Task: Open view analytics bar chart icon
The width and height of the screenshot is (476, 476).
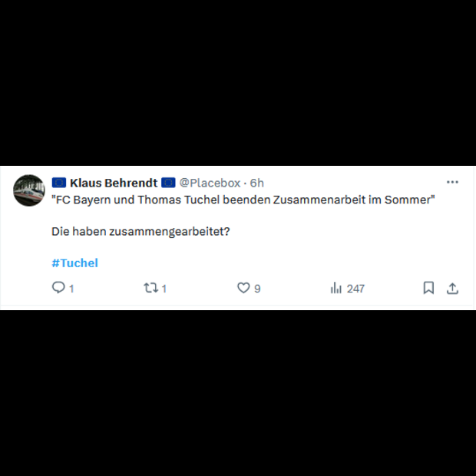Action: (x=336, y=288)
